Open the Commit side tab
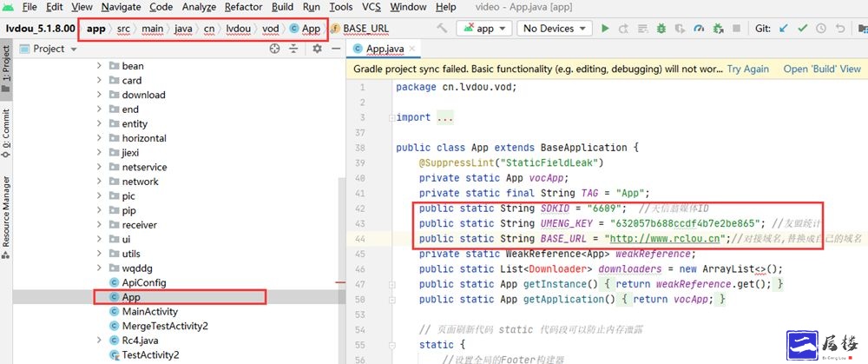 pyautogui.click(x=6, y=136)
